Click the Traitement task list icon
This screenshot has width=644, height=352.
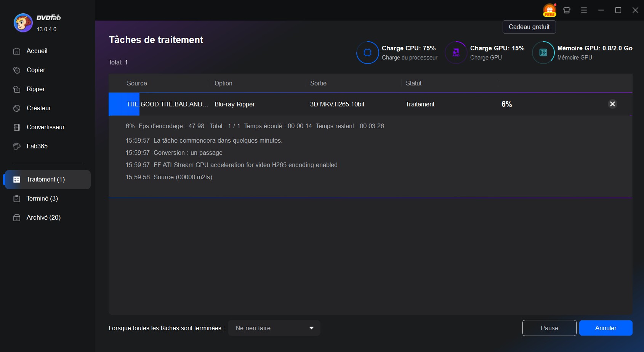point(17,180)
